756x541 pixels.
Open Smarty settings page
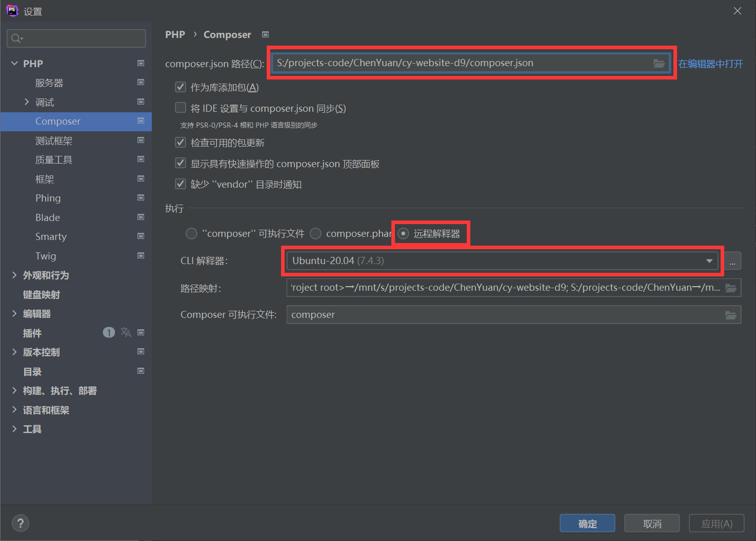coord(51,236)
